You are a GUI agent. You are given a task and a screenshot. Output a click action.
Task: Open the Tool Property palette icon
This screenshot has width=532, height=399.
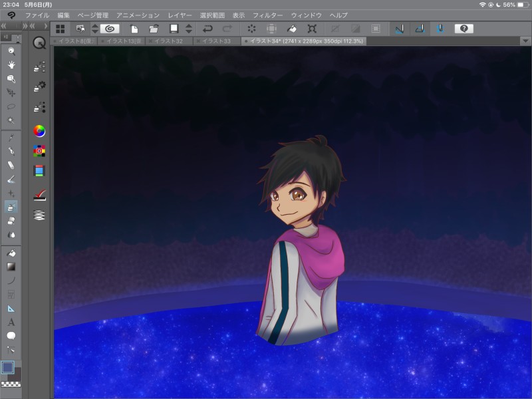coord(39,86)
